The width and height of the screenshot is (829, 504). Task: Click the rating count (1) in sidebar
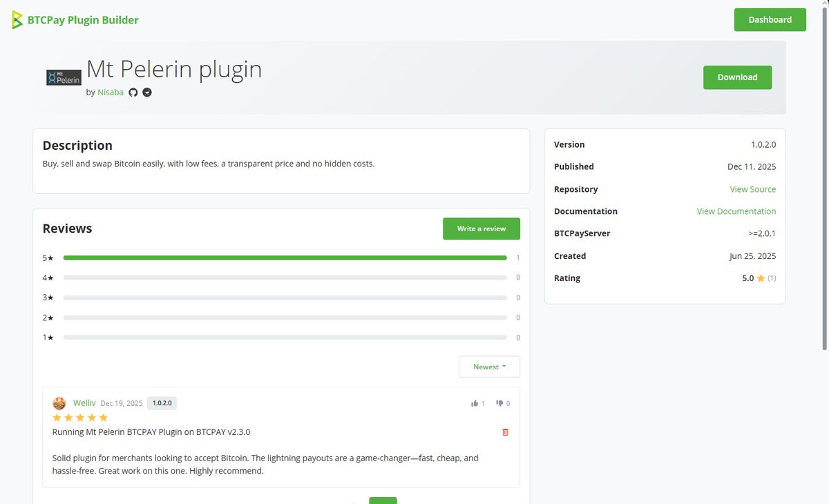coord(772,278)
